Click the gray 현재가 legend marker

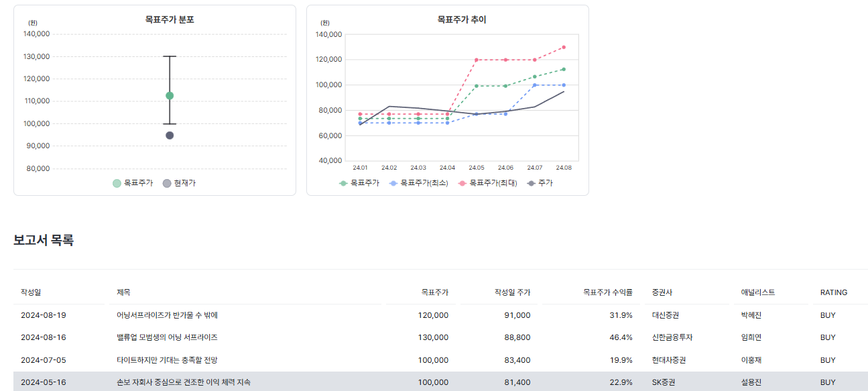click(168, 182)
